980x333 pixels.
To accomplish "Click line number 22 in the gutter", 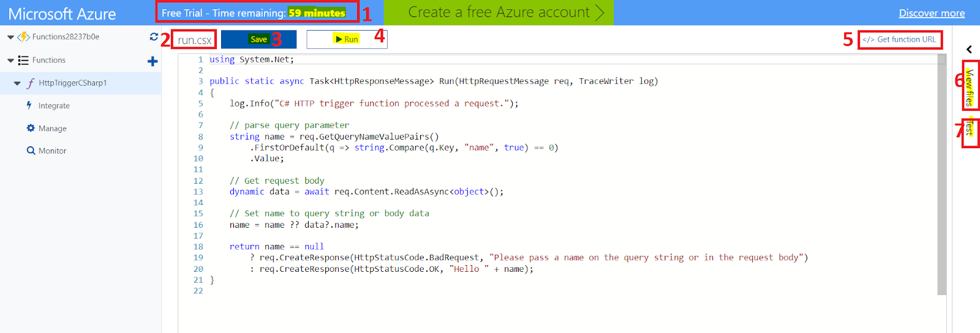I will pyautogui.click(x=198, y=291).
